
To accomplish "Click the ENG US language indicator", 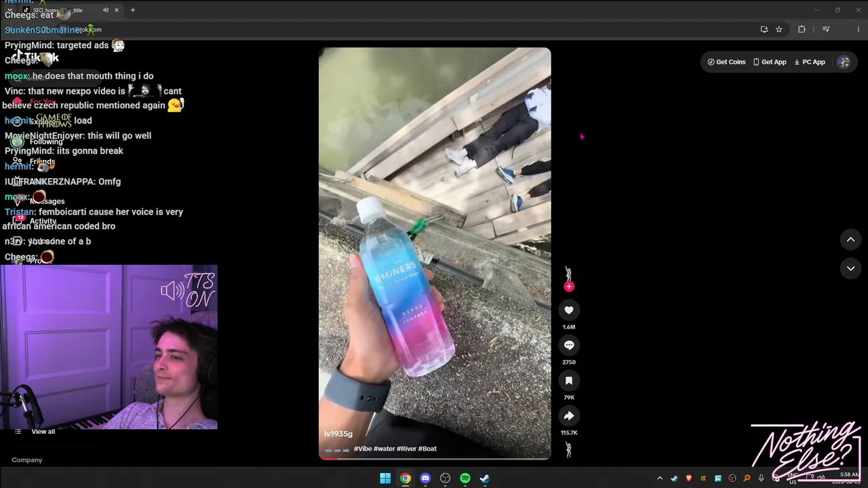I will tap(793, 479).
